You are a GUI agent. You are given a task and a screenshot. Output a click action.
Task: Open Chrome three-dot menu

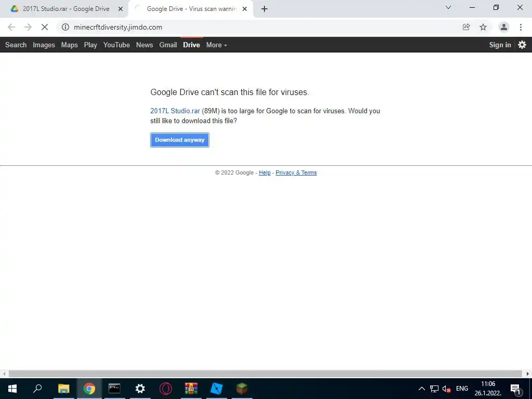[521, 27]
